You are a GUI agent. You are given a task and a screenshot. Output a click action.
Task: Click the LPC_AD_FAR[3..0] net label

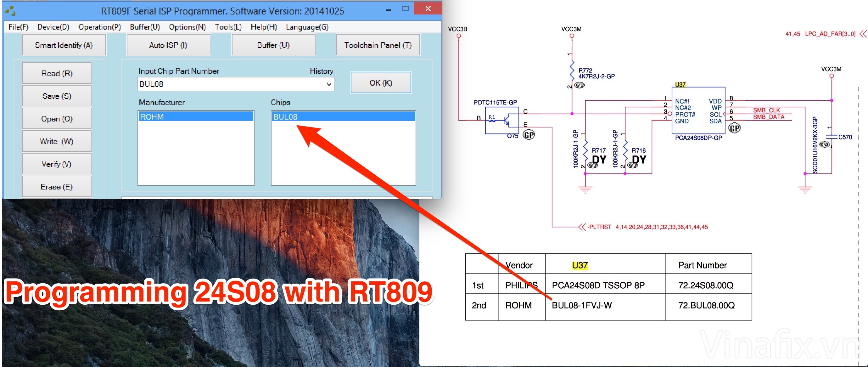(x=830, y=34)
